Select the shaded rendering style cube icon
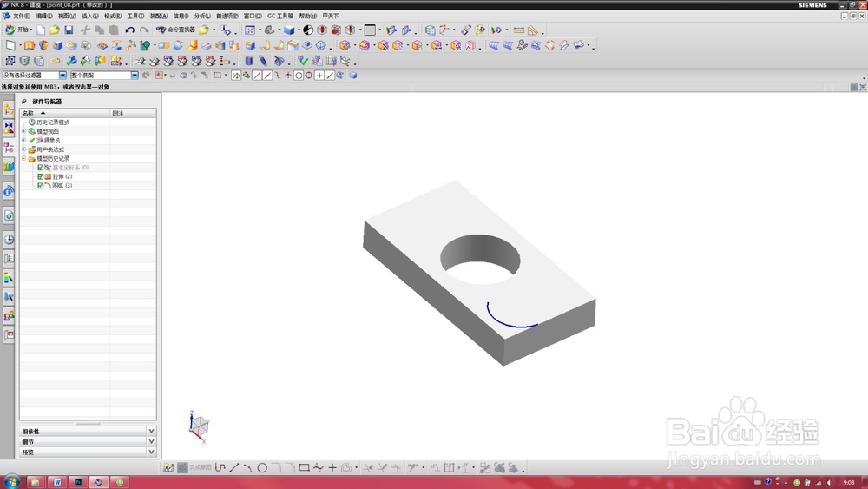 tap(289, 30)
